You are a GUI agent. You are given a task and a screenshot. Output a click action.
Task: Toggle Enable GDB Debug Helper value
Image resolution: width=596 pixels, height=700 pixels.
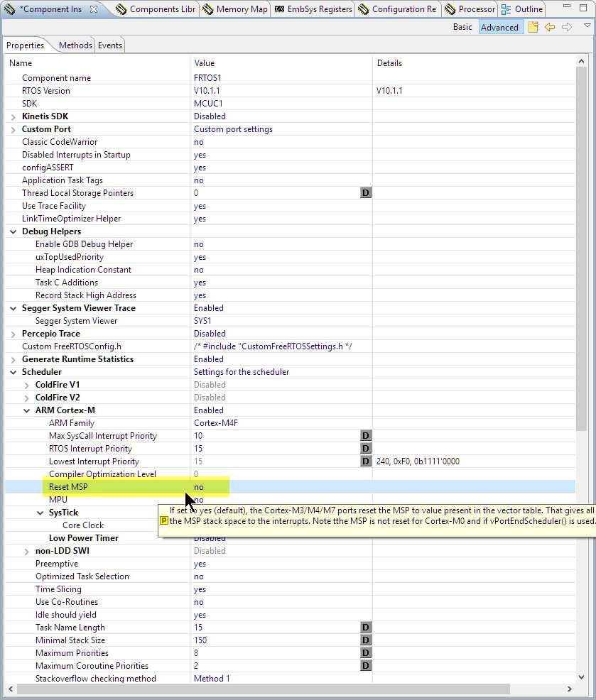click(x=199, y=244)
